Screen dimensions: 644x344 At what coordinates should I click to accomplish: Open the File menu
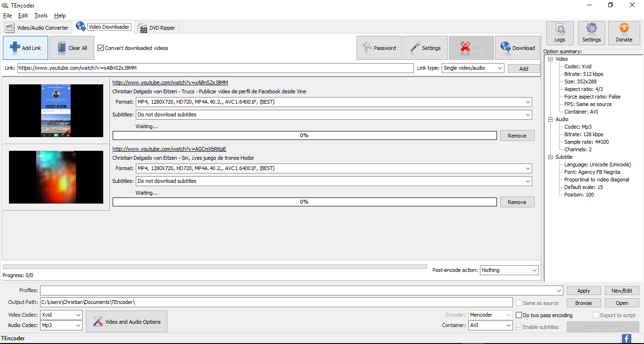(x=8, y=16)
